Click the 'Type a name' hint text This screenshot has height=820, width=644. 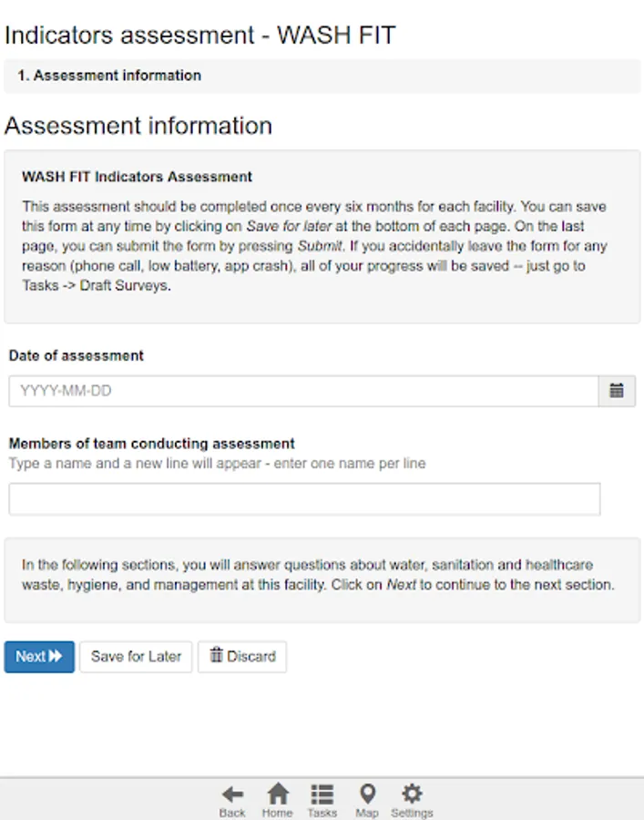[x=217, y=463]
